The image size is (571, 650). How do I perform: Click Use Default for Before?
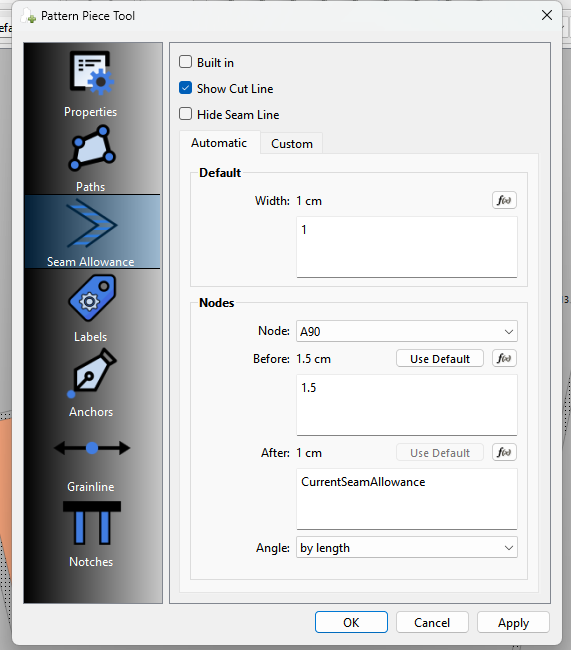click(x=440, y=359)
